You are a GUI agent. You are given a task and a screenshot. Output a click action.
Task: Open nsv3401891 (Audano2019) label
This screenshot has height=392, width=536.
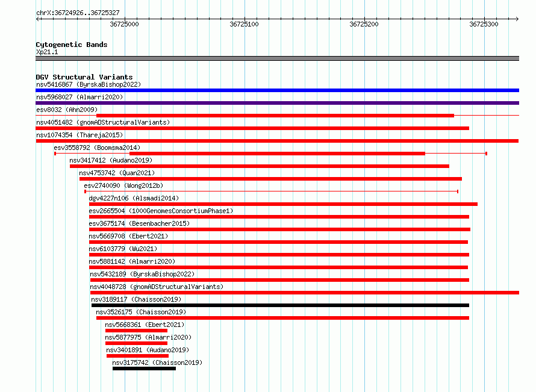(x=148, y=350)
